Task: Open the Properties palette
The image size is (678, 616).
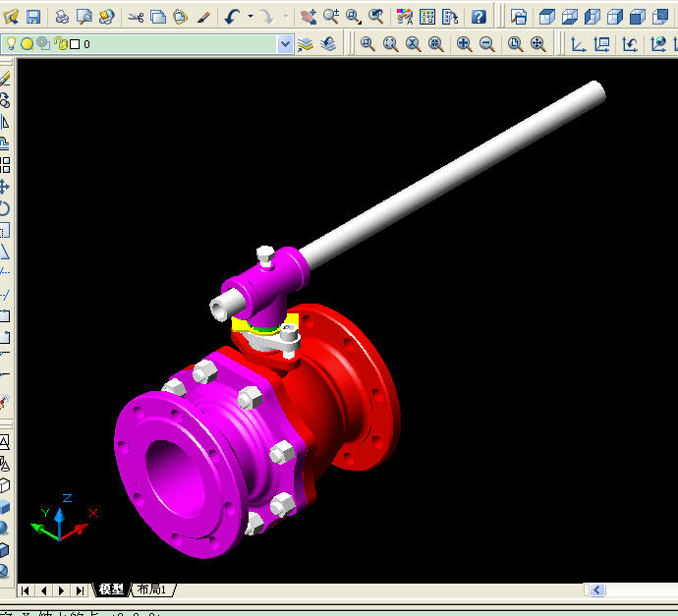Action: click(405, 17)
